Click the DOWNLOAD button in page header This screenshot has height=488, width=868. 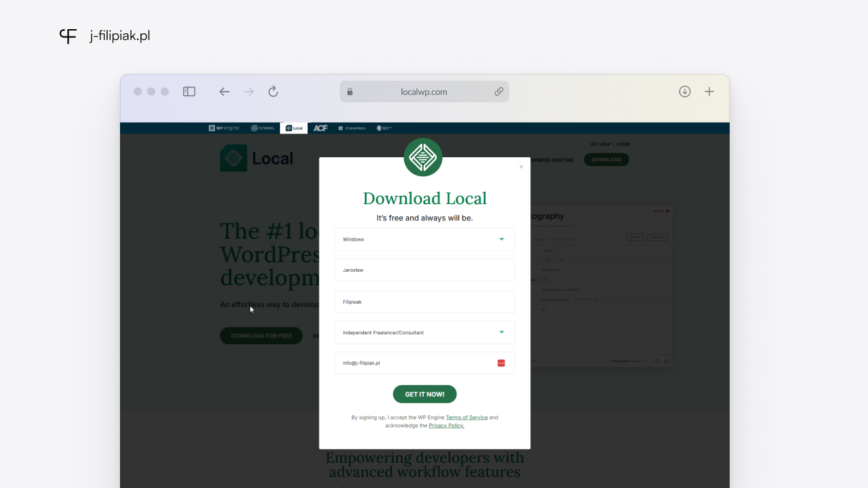pos(606,160)
